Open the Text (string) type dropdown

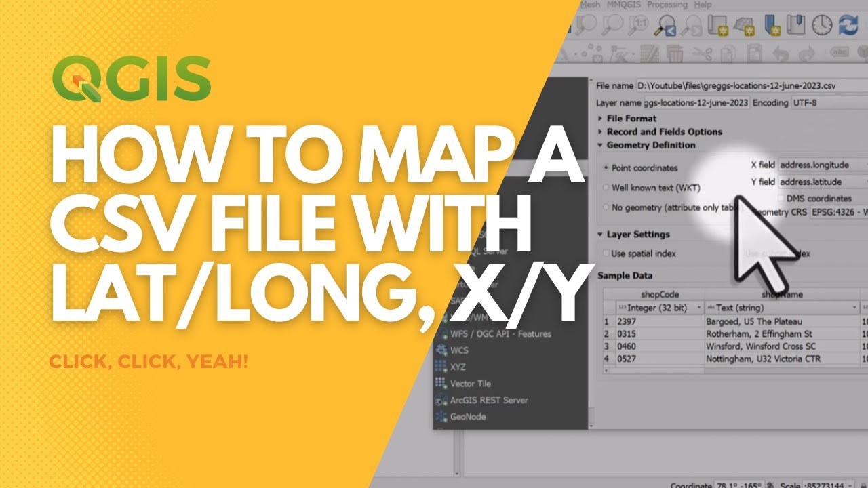pyautogui.click(x=781, y=308)
